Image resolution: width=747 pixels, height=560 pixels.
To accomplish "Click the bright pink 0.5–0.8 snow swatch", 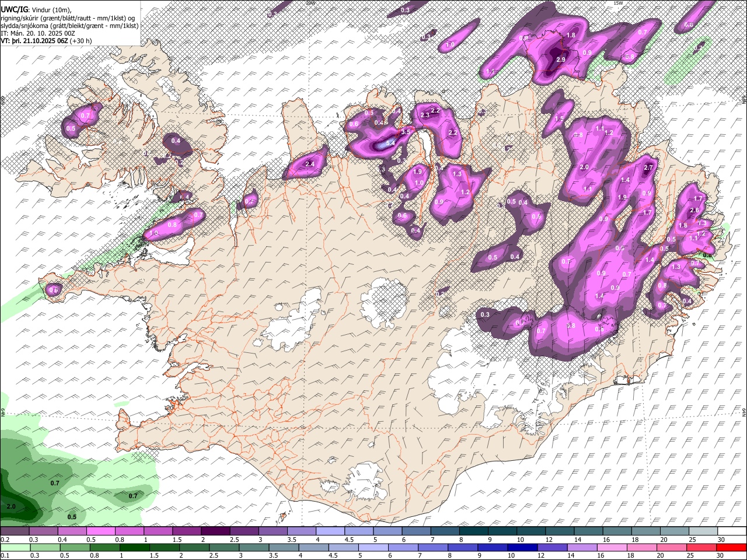I will (100, 531).
